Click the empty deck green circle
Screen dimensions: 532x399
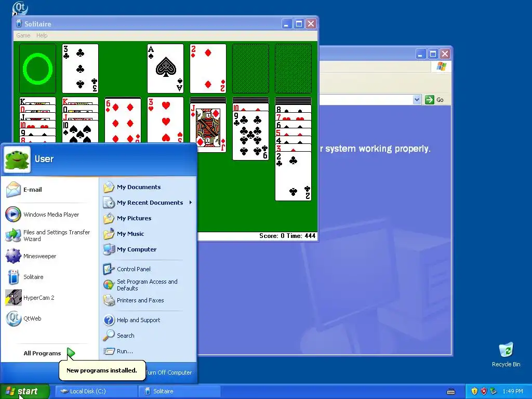pos(37,69)
